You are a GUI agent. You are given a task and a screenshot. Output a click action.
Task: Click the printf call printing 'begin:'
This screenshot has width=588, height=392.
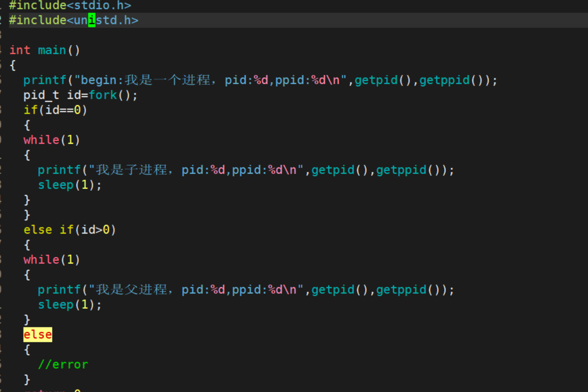tap(45, 80)
